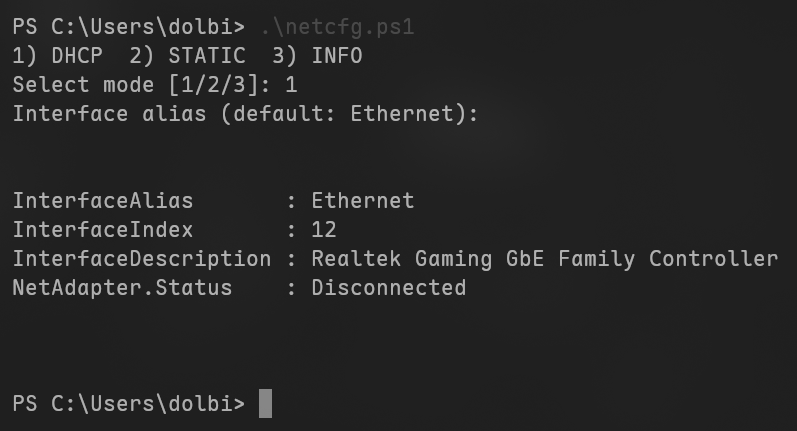Screen dimensions: 797x431
Task: Click the Disconnected status value
Action: click(x=388, y=288)
